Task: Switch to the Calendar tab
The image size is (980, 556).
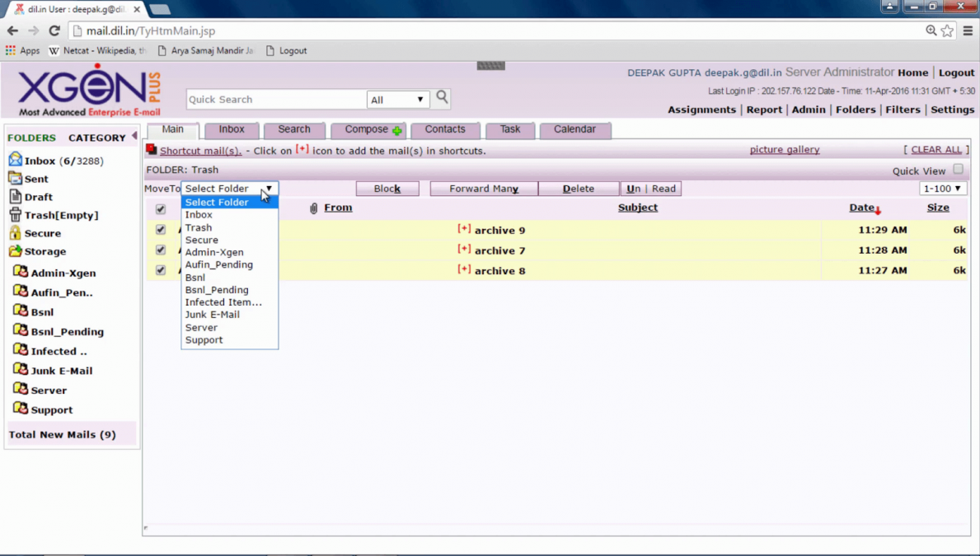Action: (574, 129)
